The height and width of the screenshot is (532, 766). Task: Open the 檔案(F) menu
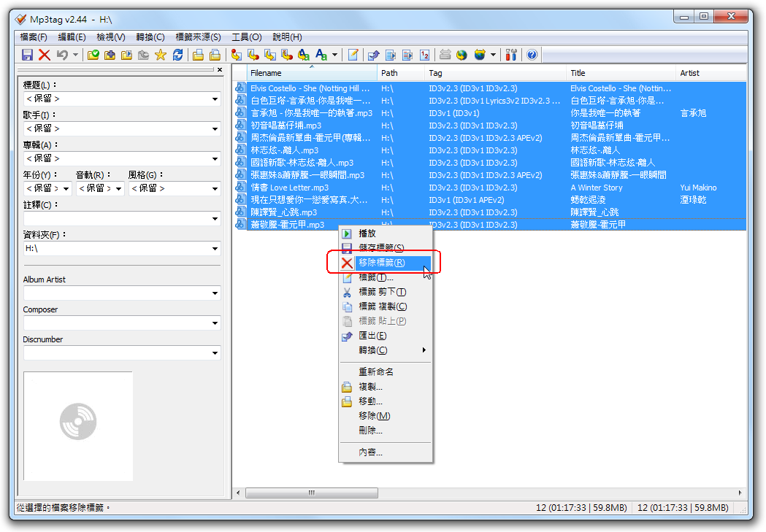tap(34, 37)
